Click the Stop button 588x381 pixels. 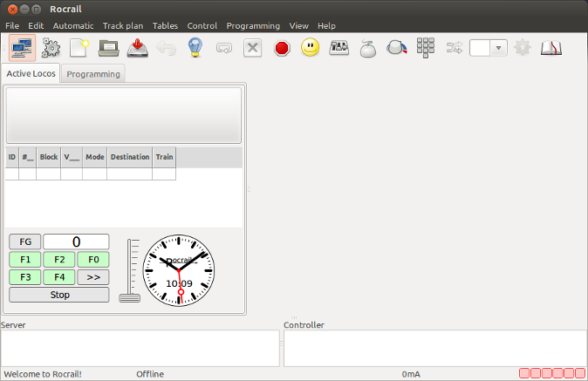[59, 295]
